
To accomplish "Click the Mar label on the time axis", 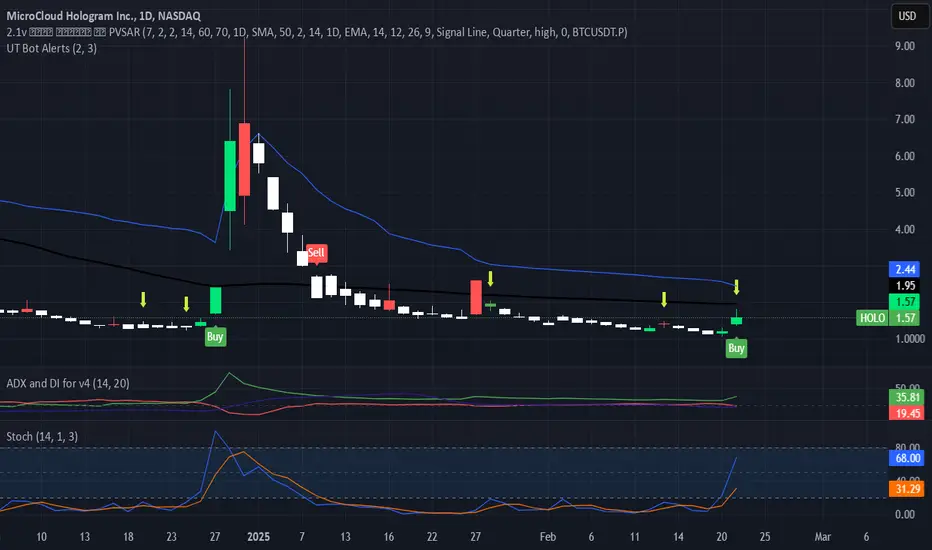I will point(823,537).
